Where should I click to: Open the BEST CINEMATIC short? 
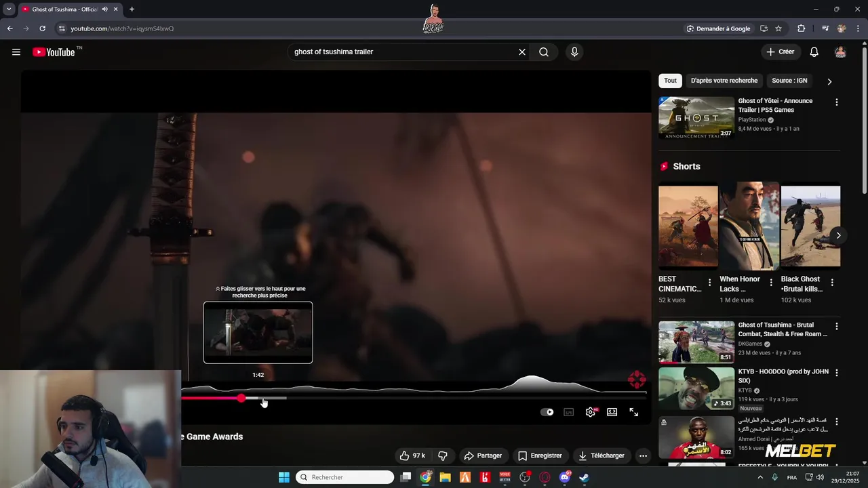click(688, 226)
